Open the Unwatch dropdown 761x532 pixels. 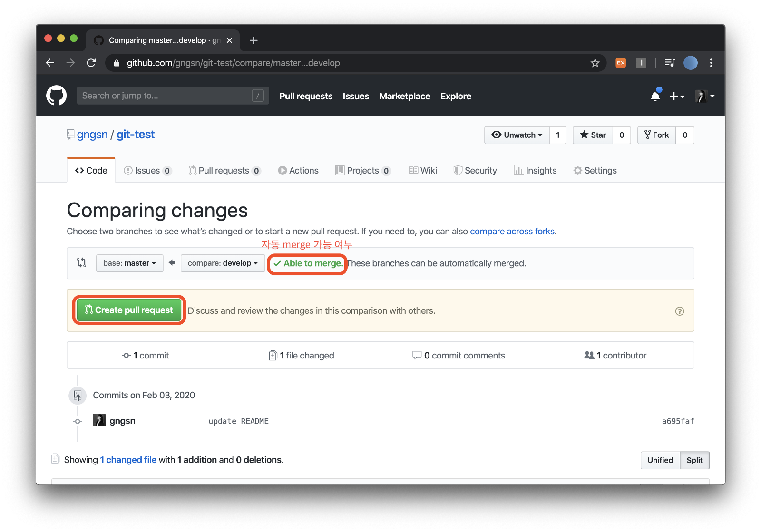[x=517, y=135]
